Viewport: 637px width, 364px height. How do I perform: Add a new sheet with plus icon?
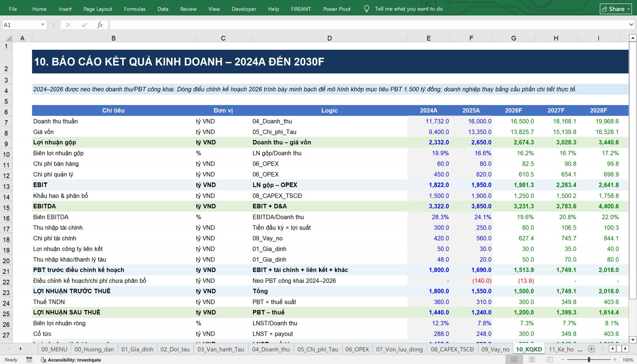(x=591, y=349)
